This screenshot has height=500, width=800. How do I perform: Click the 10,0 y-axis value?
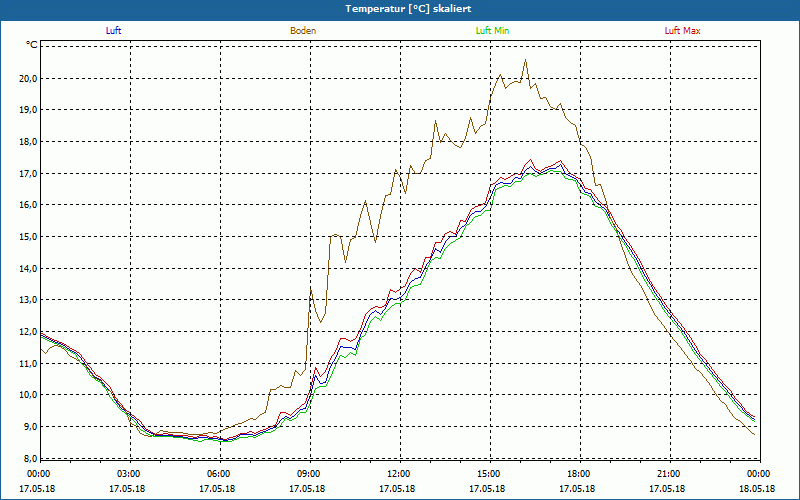[29, 394]
